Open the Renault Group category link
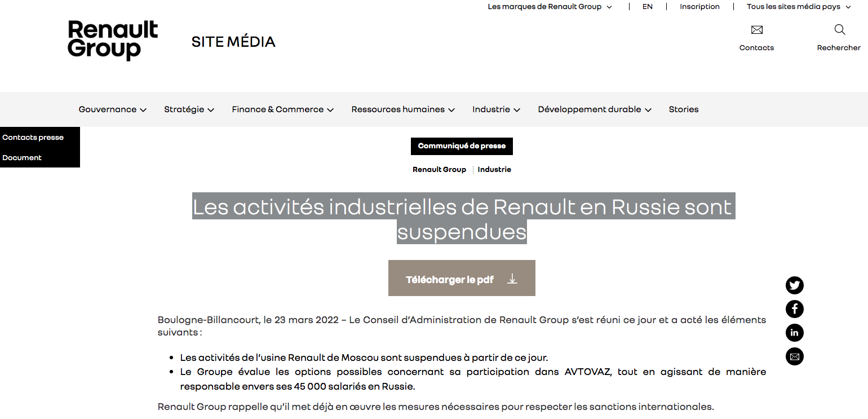This screenshot has height=419, width=868. (440, 170)
